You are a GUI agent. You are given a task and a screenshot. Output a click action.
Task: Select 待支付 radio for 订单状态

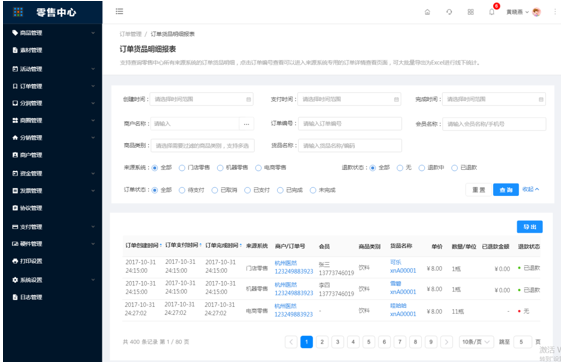[x=182, y=190]
